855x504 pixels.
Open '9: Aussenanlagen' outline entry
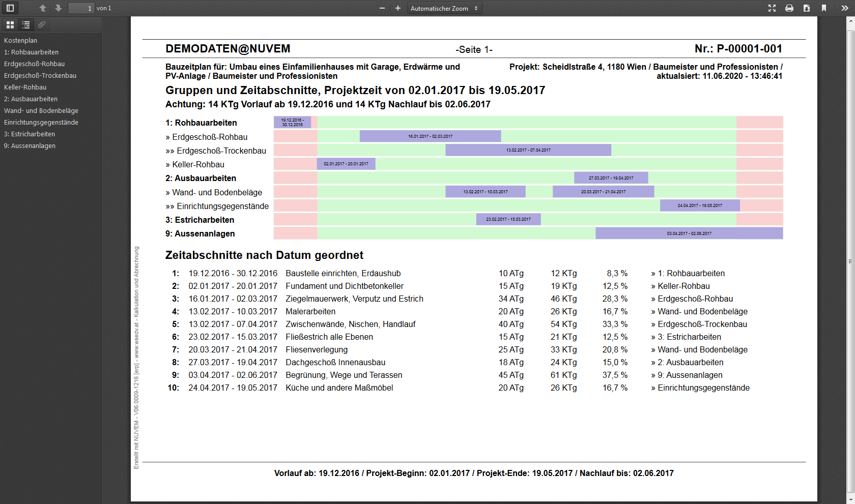point(30,146)
